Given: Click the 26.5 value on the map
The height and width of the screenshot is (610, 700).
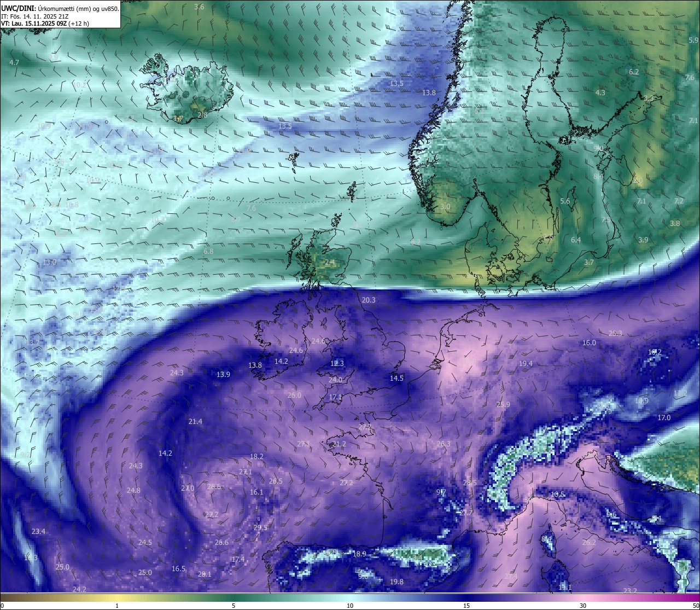Looking at the screenshot, I should click(x=276, y=481).
